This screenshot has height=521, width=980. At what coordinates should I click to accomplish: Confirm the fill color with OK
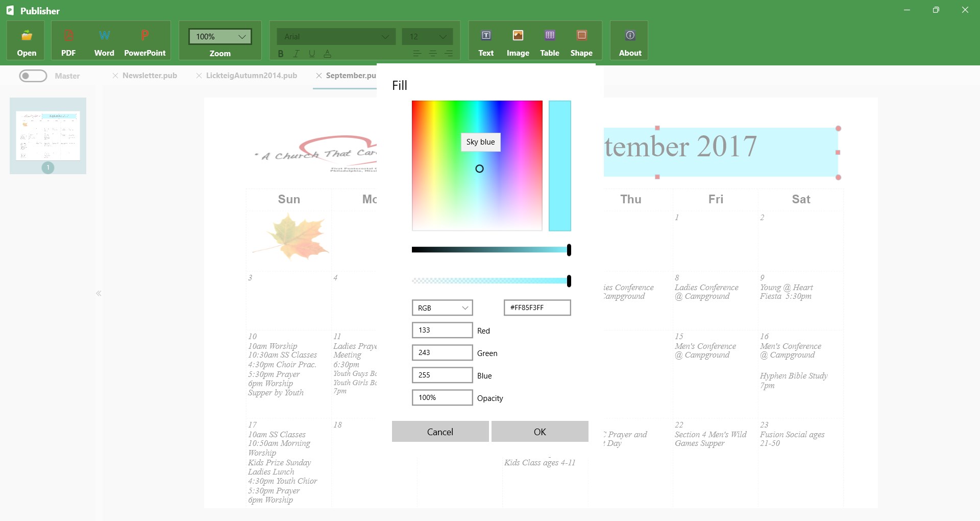[540, 431]
